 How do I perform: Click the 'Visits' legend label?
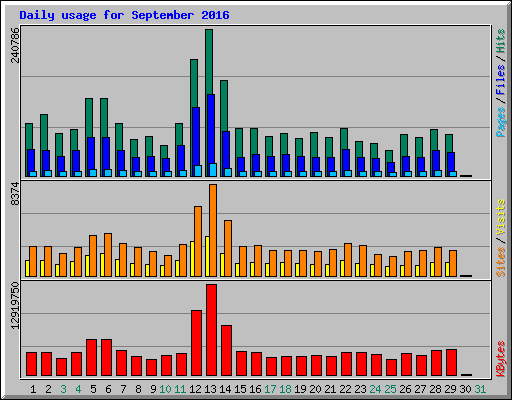click(x=501, y=217)
